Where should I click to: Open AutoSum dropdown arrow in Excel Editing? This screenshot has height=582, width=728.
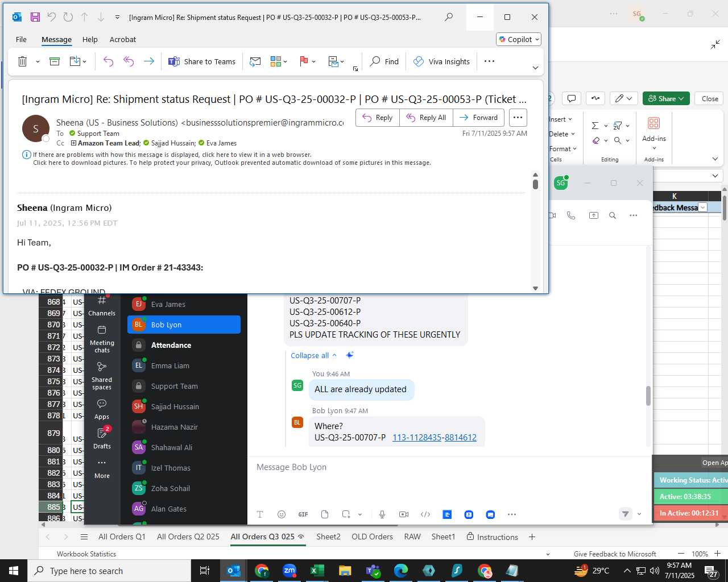coord(606,126)
